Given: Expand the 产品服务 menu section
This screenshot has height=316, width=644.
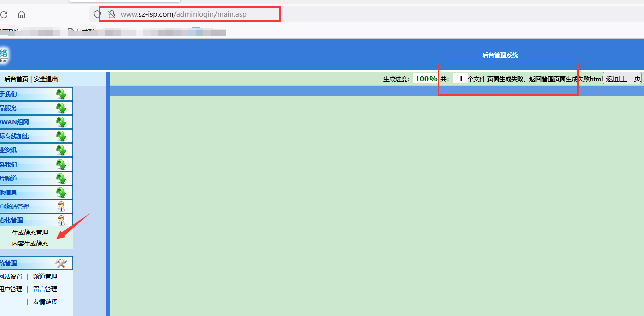Looking at the screenshot, I should (x=61, y=108).
